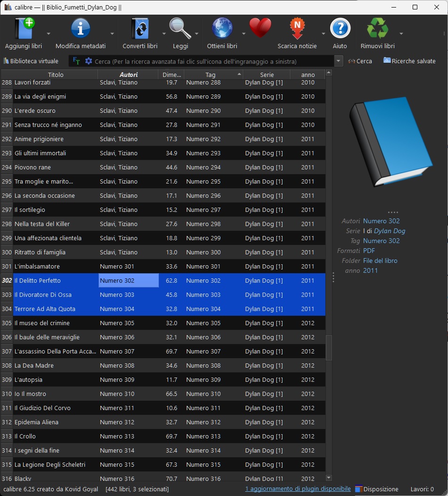Click scrollbar down arrow
Image resolution: width=448 pixels, height=496 pixels.
tap(329, 478)
